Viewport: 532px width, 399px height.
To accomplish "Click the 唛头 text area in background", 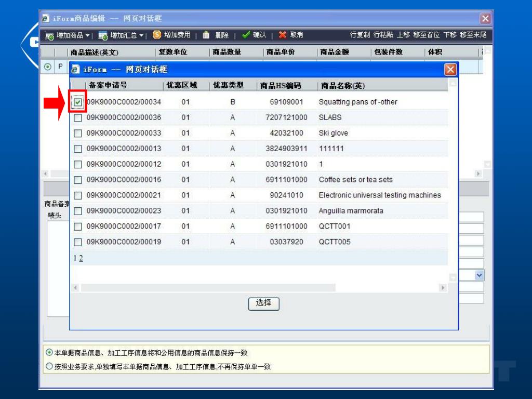I will pos(58,269).
